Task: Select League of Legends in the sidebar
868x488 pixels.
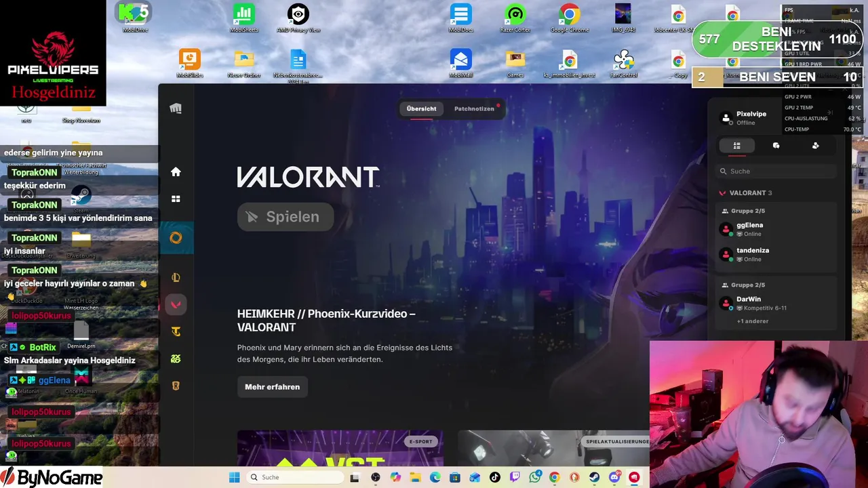Action: point(176,277)
